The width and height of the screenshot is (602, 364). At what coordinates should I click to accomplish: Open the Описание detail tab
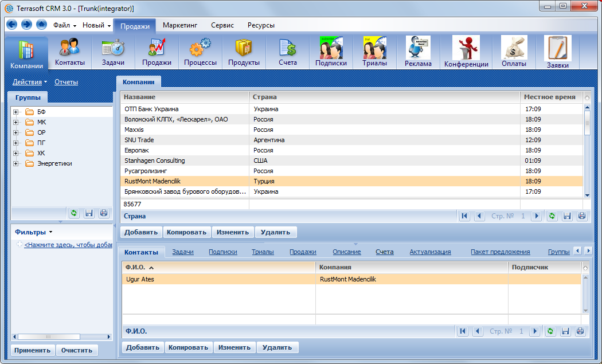pos(347,252)
